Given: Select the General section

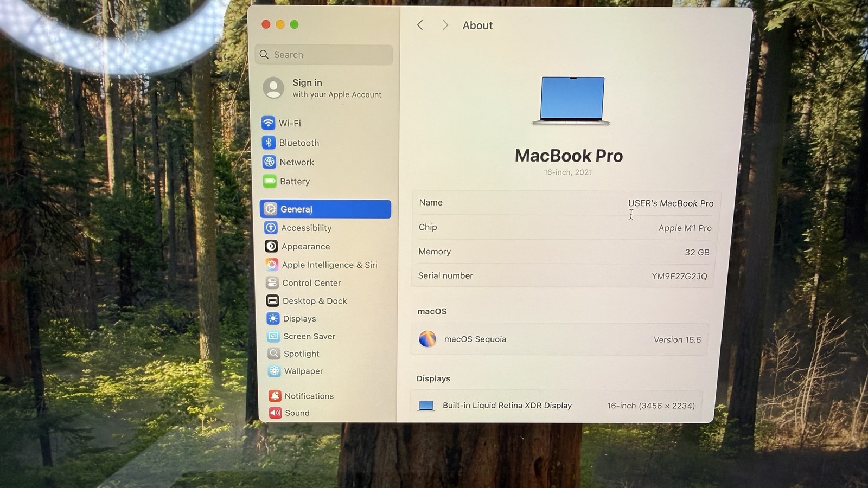Looking at the screenshot, I should point(325,209).
